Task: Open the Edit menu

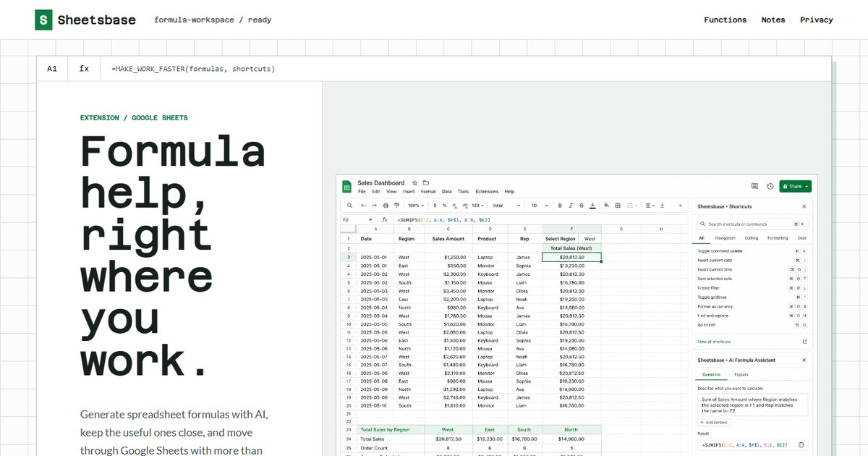Action: pos(376,192)
